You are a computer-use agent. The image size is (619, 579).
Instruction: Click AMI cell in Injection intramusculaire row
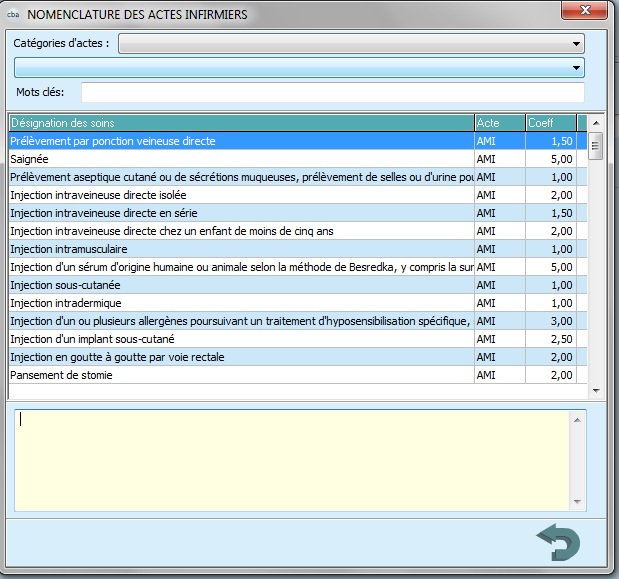tap(500, 249)
